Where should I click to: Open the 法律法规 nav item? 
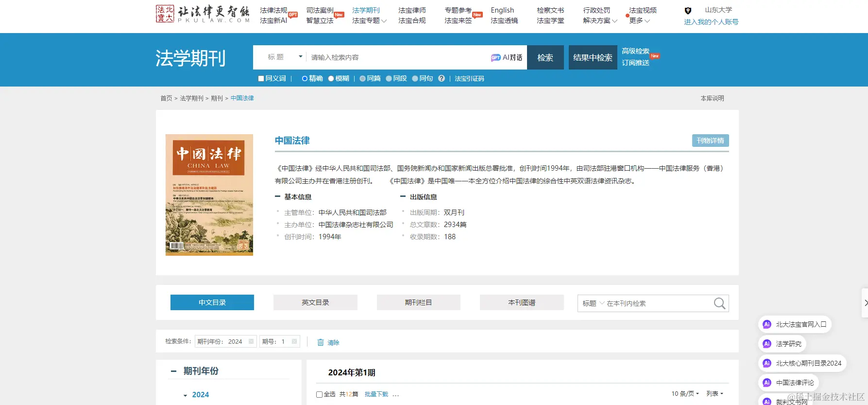click(273, 10)
